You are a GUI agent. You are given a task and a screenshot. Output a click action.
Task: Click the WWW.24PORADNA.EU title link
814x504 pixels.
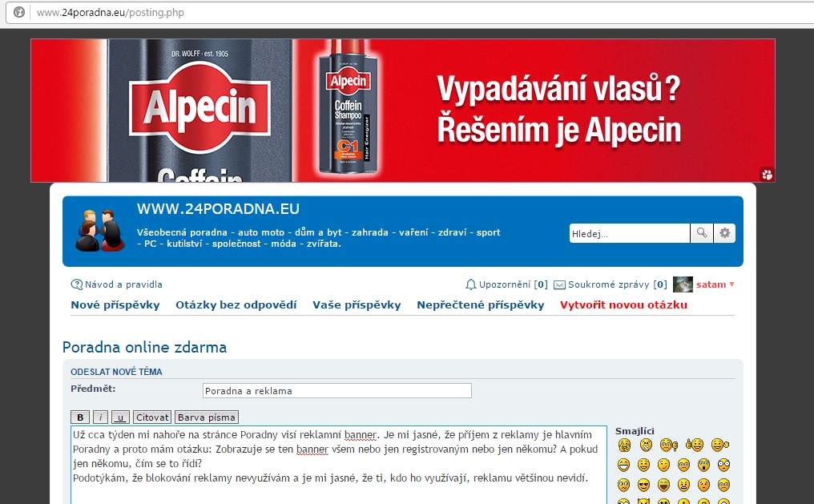coord(218,209)
